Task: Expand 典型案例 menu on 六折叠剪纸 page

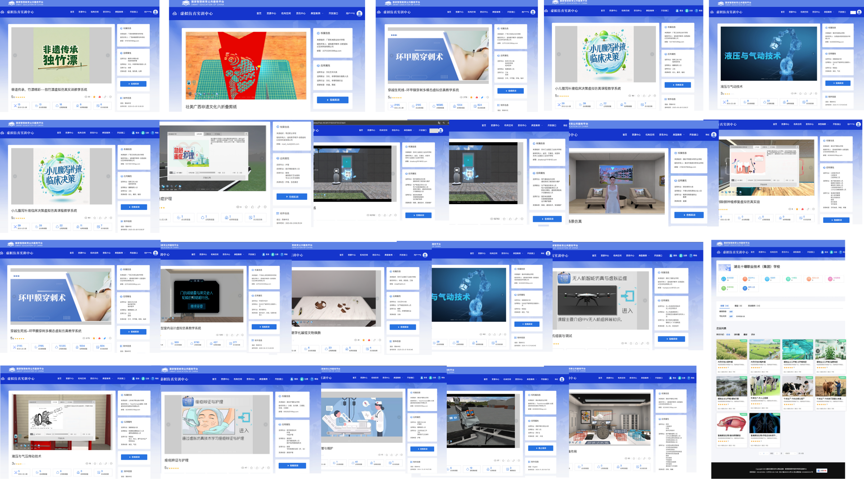Action: point(316,14)
